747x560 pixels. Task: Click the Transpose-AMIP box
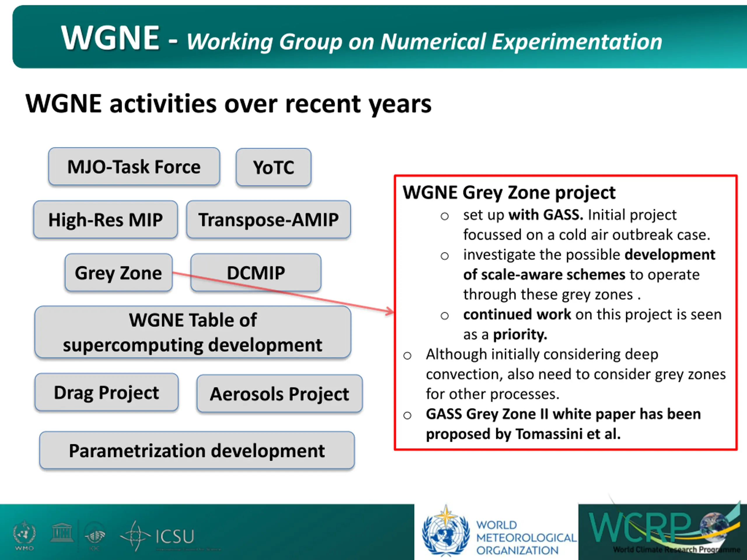(x=268, y=219)
